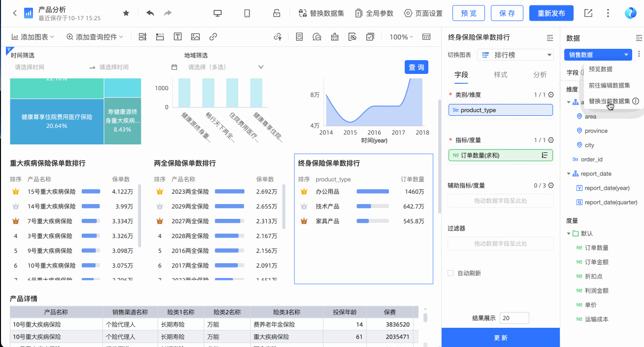Open settings gear for 类别/维度
Screen dimensions: 644x347
(x=551, y=95)
